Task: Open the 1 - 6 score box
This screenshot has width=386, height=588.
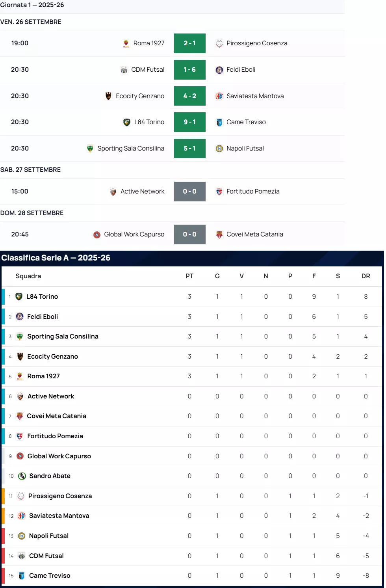Action: 189,70
